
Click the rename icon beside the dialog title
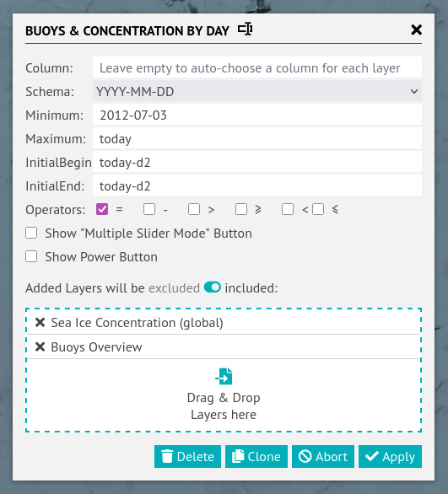[x=245, y=30]
